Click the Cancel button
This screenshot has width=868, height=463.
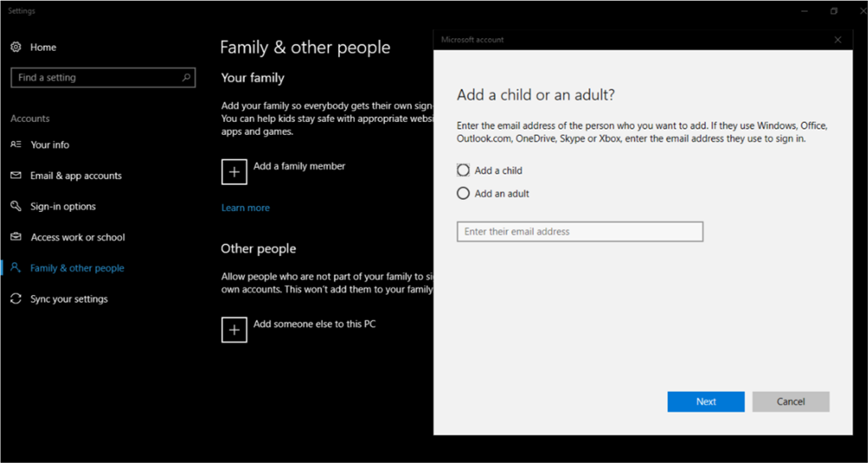click(x=791, y=402)
